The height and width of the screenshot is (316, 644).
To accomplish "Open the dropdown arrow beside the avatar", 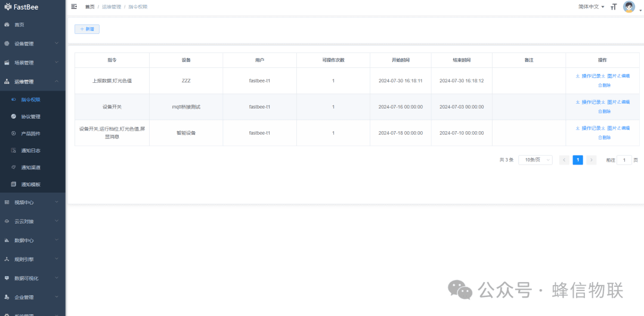I will point(639,11).
